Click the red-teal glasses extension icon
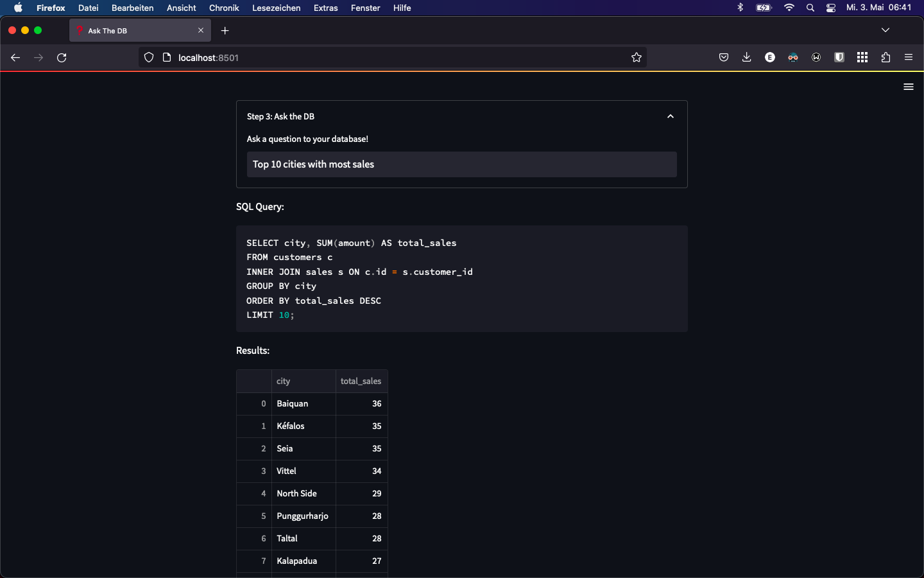924x578 pixels. tap(793, 58)
